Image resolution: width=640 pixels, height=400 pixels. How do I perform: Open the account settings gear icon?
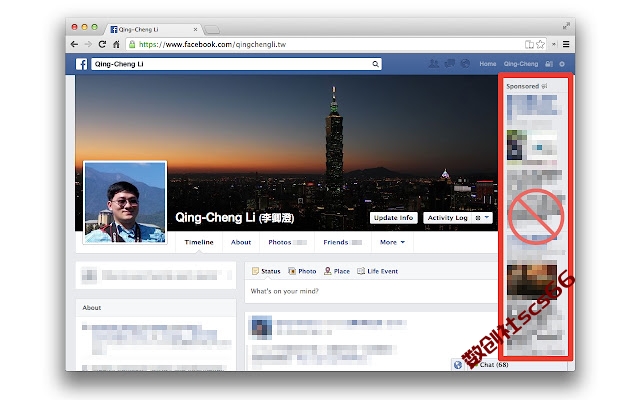[x=562, y=64]
